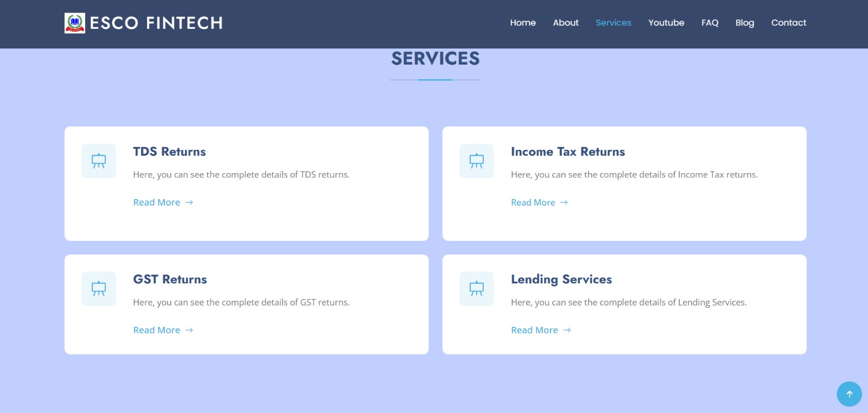Read more about Income Tax Returns

[x=539, y=202]
